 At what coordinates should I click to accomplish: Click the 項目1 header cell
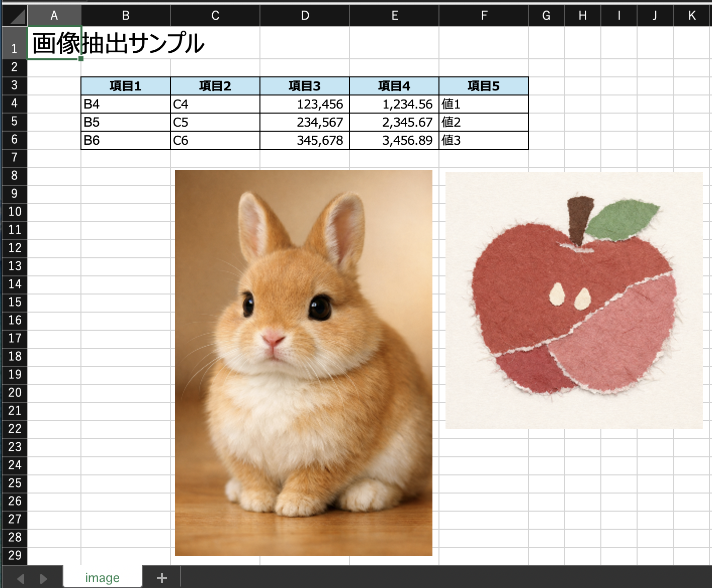click(x=125, y=85)
